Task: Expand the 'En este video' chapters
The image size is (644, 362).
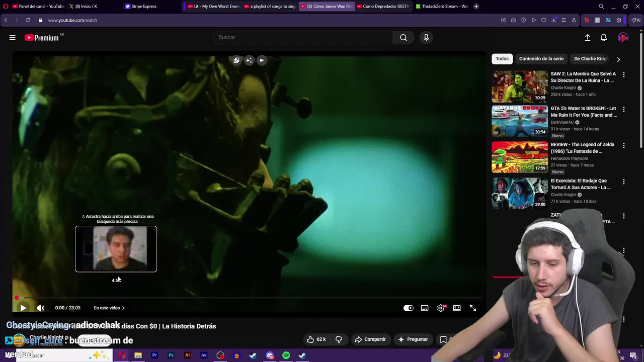Action: coord(109,308)
